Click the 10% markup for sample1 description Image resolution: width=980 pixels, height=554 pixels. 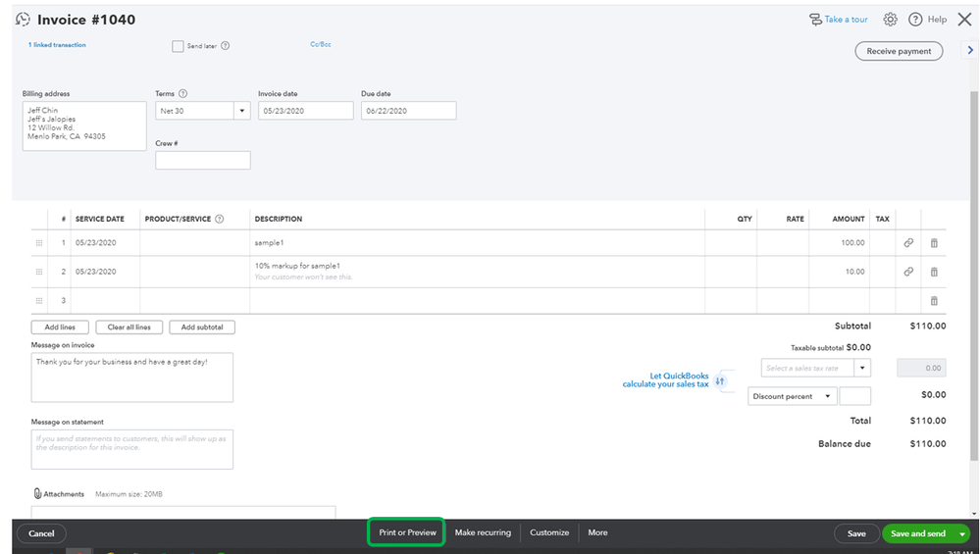tap(297, 266)
